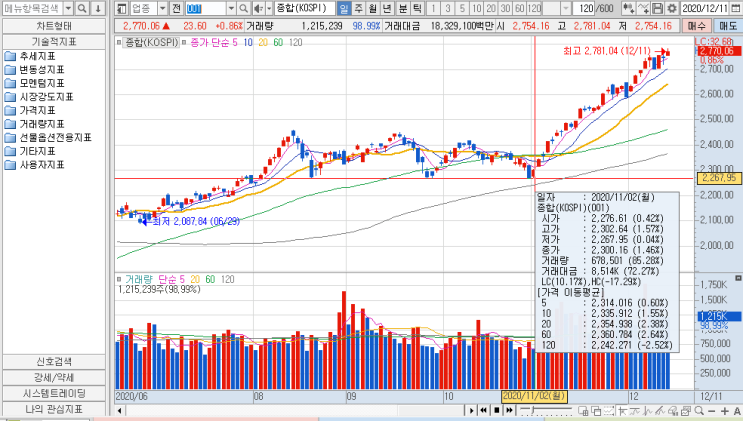Click the plus zoom-in icon at bottom right
The height and width of the screenshot is (421, 743).
click(725, 411)
